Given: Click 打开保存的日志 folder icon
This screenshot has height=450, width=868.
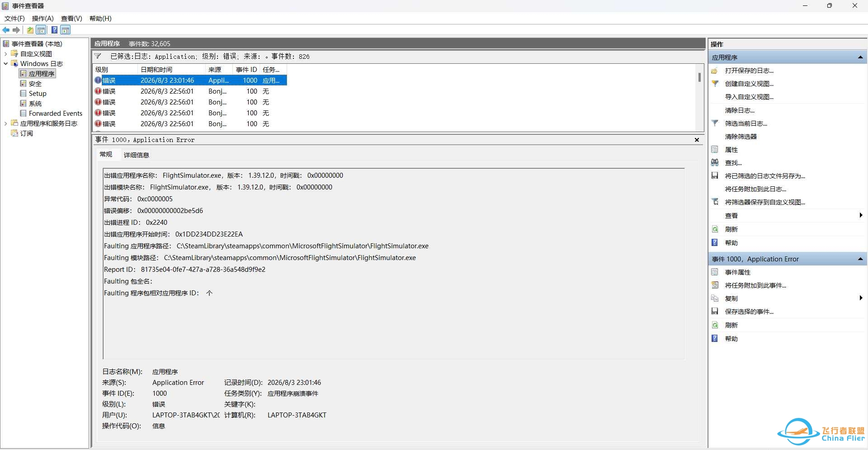Looking at the screenshot, I should click(x=715, y=71).
